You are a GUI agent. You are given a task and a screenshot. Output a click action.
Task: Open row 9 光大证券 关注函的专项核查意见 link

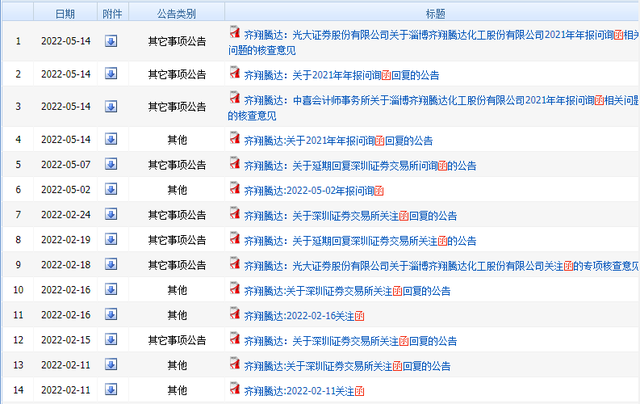442,266
